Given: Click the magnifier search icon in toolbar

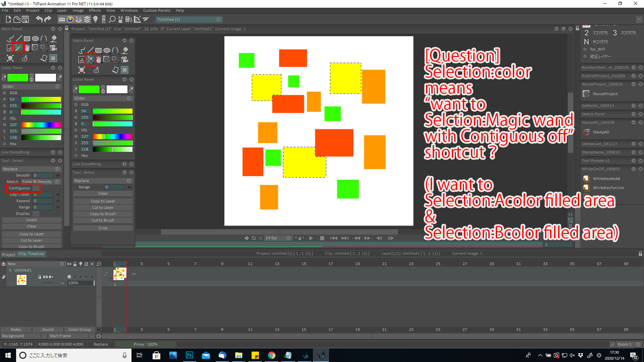Looking at the screenshot, I should point(112,19).
